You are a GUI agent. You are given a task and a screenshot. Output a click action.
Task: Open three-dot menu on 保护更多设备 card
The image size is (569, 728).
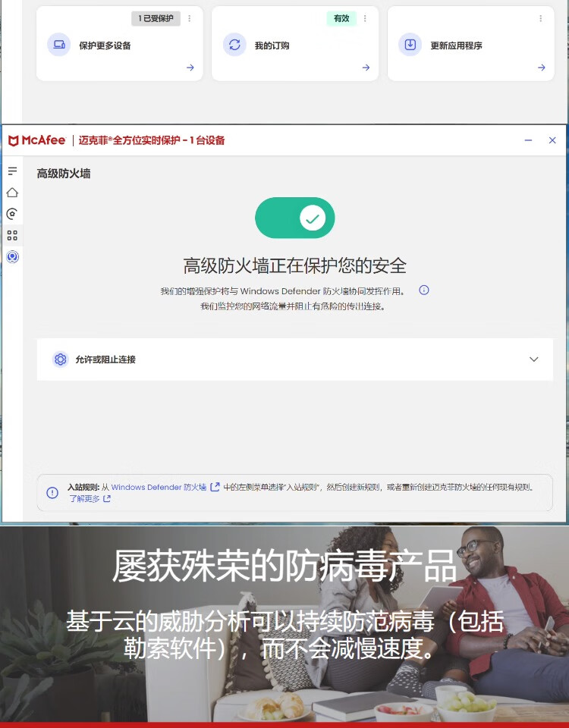pos(190,18)
